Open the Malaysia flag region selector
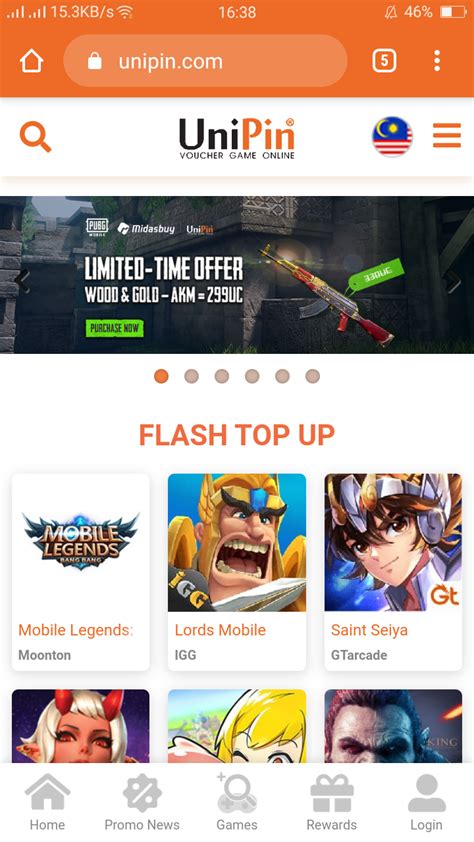This screenshot has height=842, width=474. [x=392, y=136]
